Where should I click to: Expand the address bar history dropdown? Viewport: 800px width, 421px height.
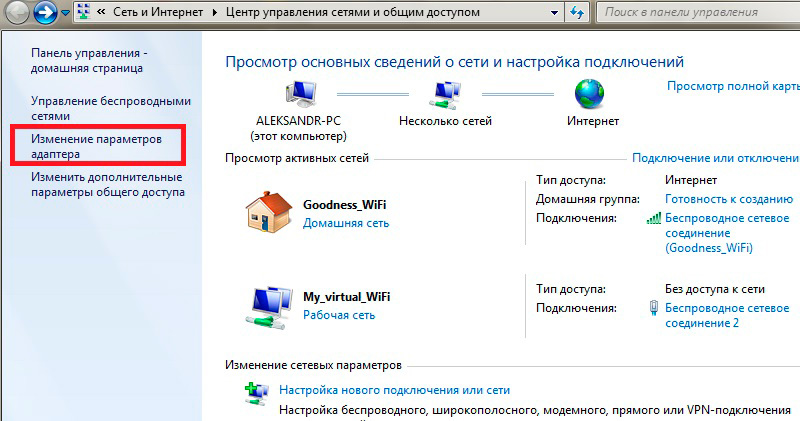[554, 13]
